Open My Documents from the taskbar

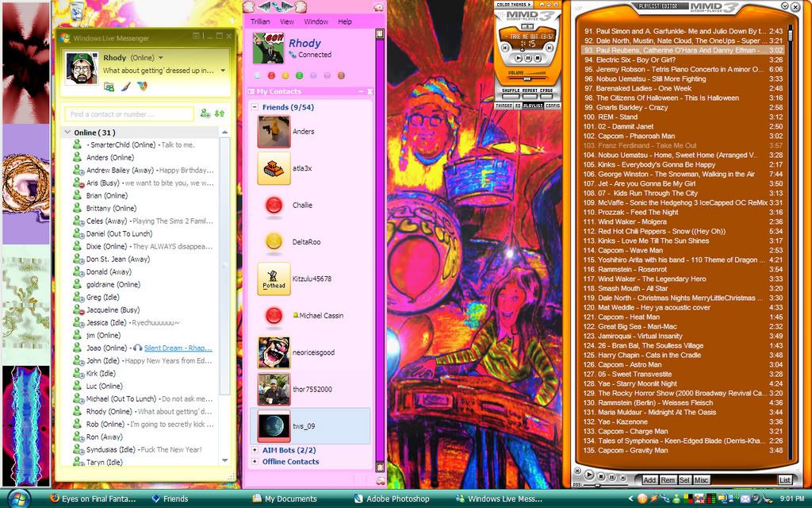285,498
